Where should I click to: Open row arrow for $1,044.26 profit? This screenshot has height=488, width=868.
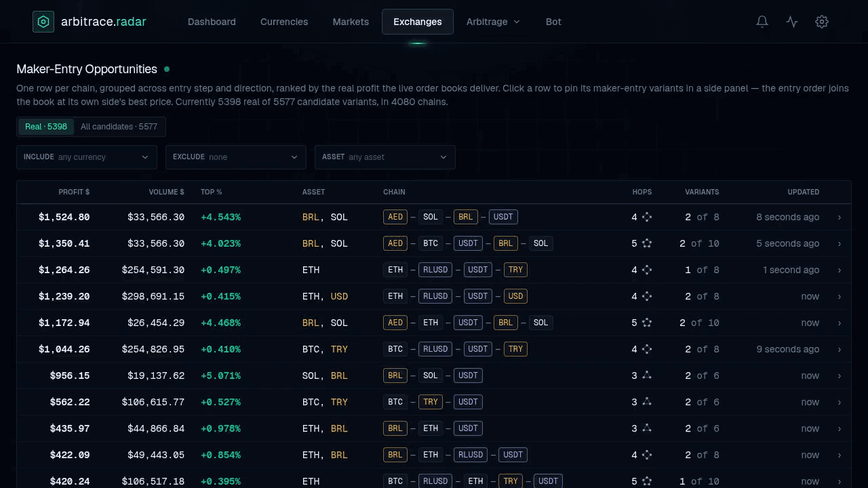(x=840, y=349)
